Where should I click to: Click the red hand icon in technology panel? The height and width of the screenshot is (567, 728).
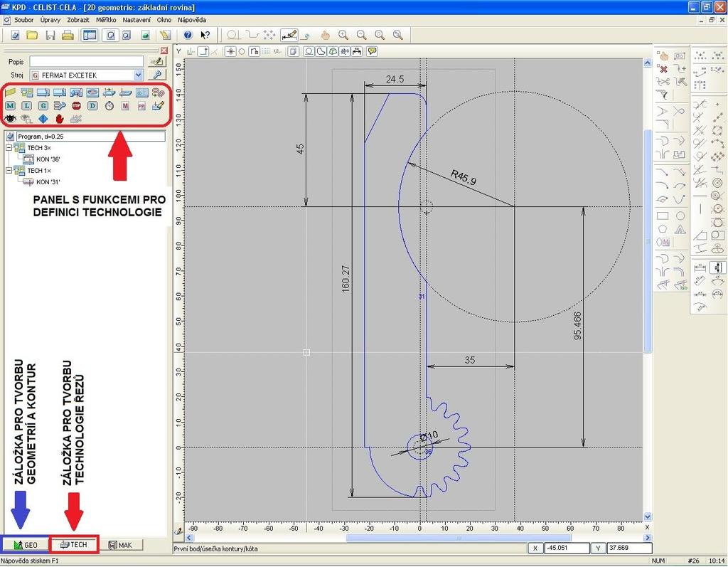(x=60, y=119)
